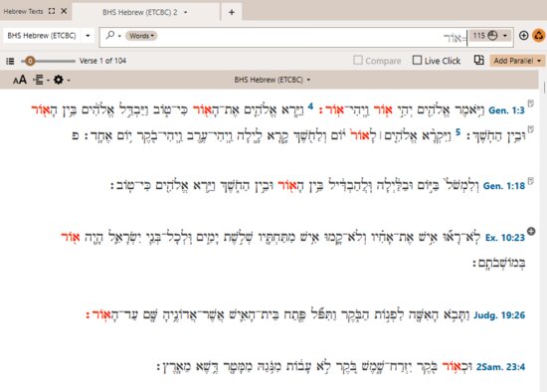Select the Hebrew Texts workspace tab
Image resolution: width=547 pixels, height=392 pixels.
(x=23, y=12)
